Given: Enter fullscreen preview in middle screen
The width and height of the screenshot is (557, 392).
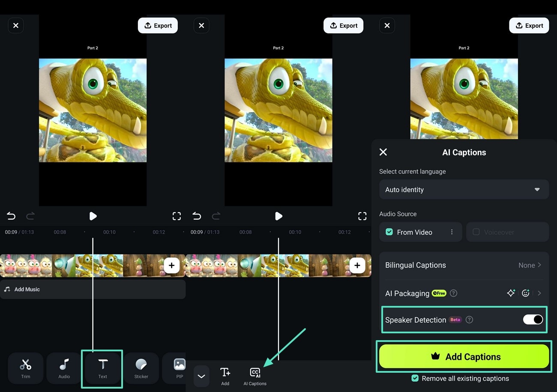Looking at the screenshot, I should coord(362,216).
